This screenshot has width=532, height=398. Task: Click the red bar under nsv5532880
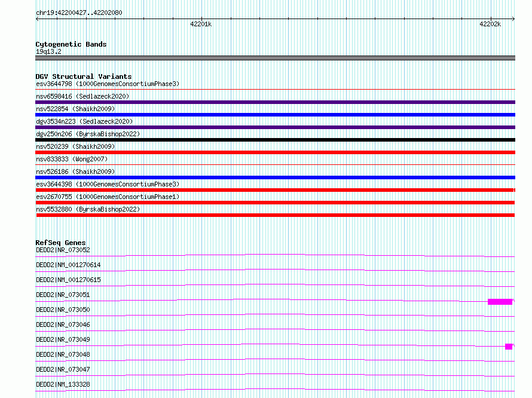point(276,215)
